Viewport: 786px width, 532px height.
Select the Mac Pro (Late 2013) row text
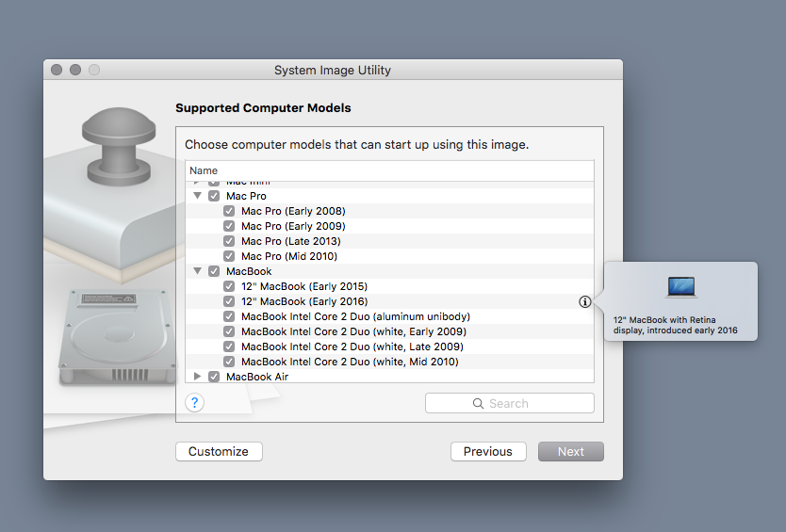click(x=290, y=241)
